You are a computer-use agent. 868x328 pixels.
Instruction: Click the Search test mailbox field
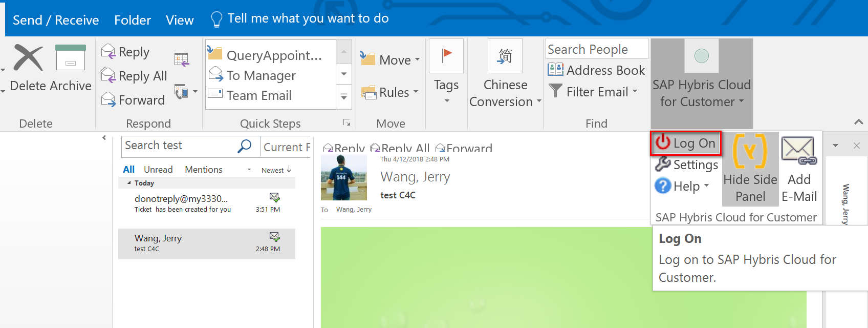point(179,146)
